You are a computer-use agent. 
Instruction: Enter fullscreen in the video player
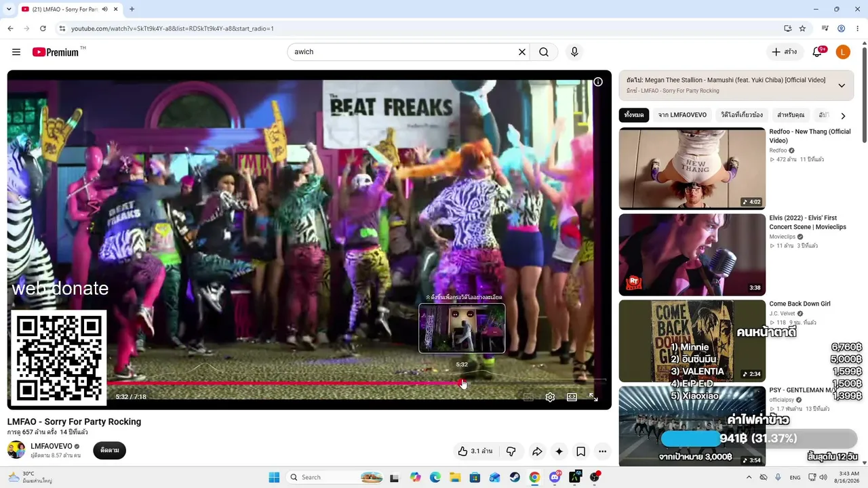[x=593, y=397]
